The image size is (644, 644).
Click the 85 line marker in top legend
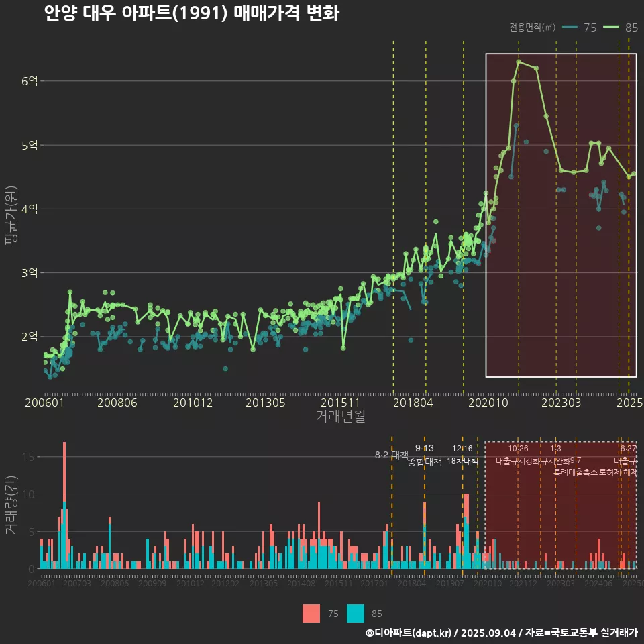coord(612,28)
